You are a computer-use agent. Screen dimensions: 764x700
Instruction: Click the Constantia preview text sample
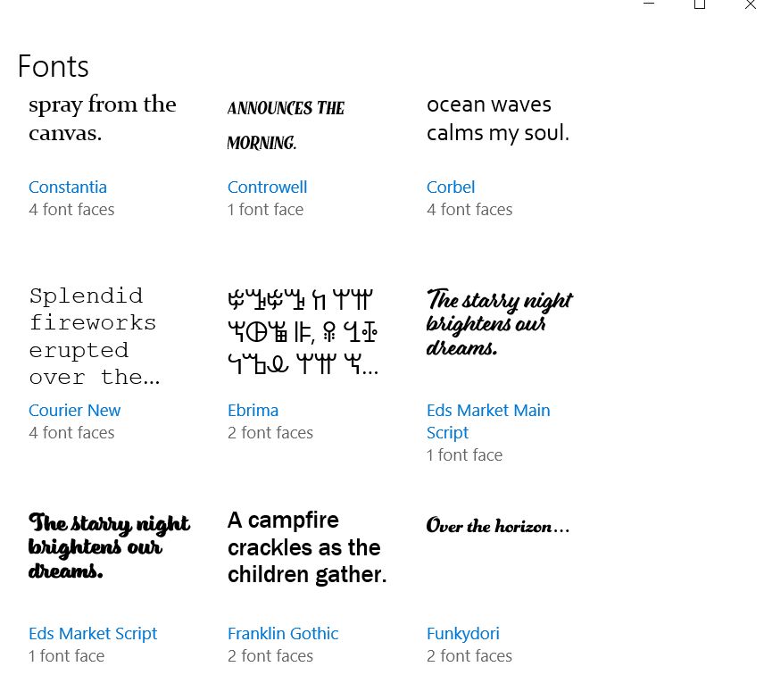point(102,119)
